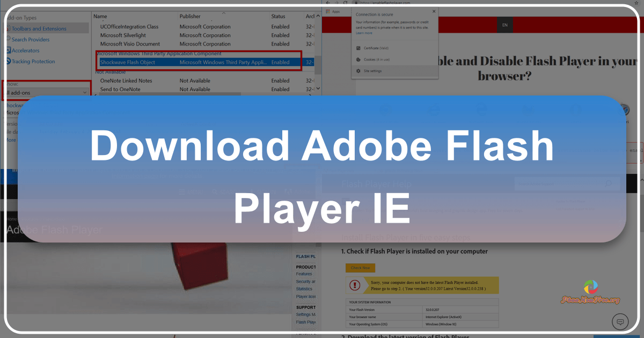
Task: Click the Apps grid icon below the toolbar
Action: coord(328,11)
